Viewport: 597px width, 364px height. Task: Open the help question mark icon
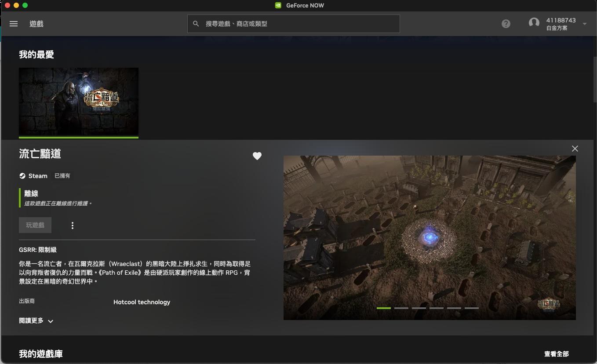pyautogui.click(x=506, y=24)
